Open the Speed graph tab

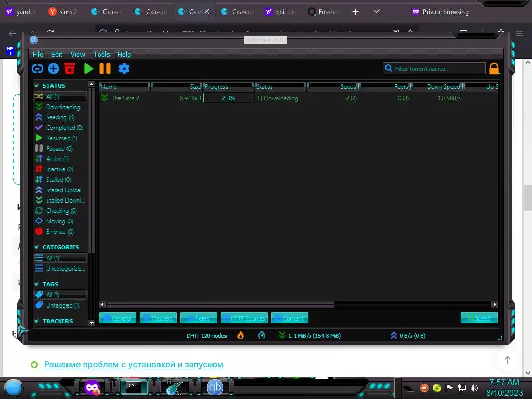[x=479, y=318]
